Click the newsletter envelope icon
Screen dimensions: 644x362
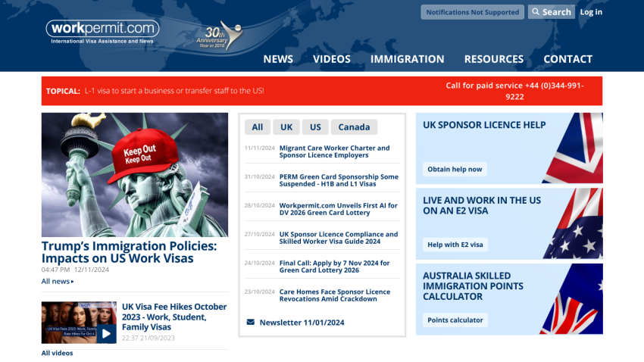click(251, 322)
